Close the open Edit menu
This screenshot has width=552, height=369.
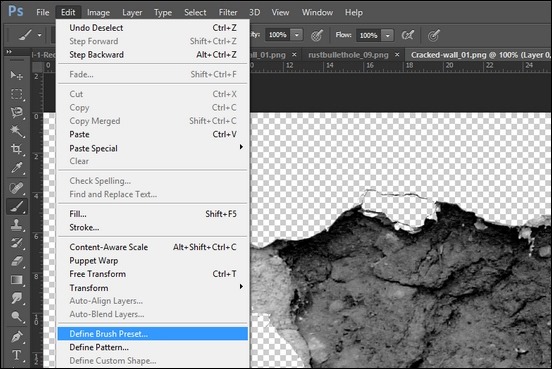pyautogui.click(x=68, y=12)
